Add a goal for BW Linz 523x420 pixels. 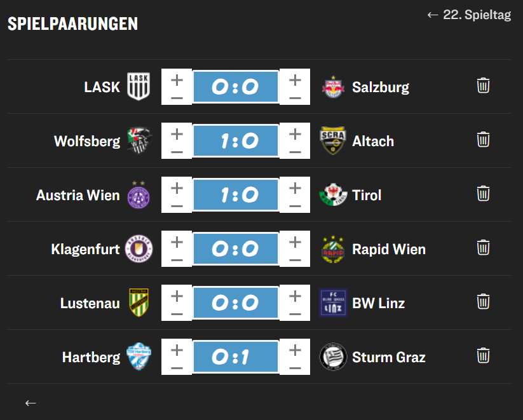point(295,295)
